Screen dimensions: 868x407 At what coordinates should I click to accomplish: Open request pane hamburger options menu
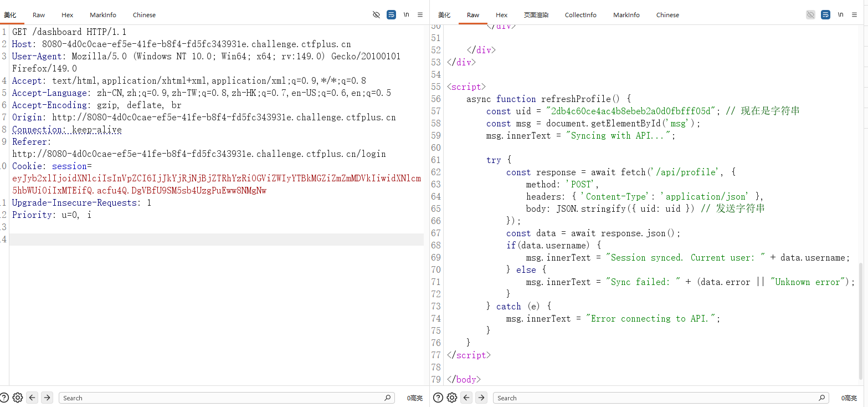point(420,15)
